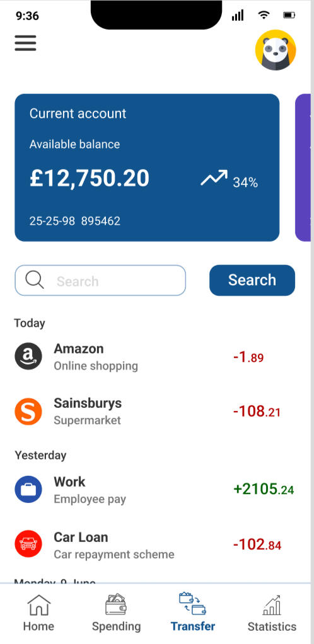
Task: Click the magnifying glass in search box
Action: click(35, 281)
